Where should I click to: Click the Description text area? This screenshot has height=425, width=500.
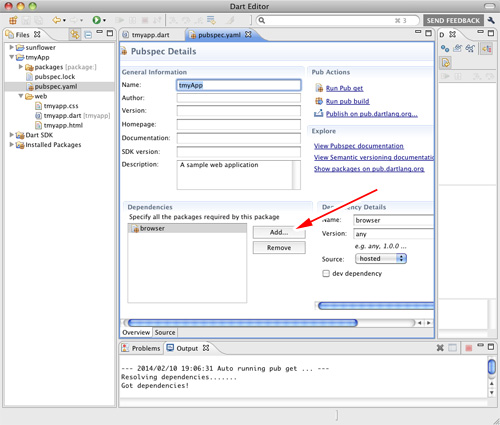coord(239,175)
